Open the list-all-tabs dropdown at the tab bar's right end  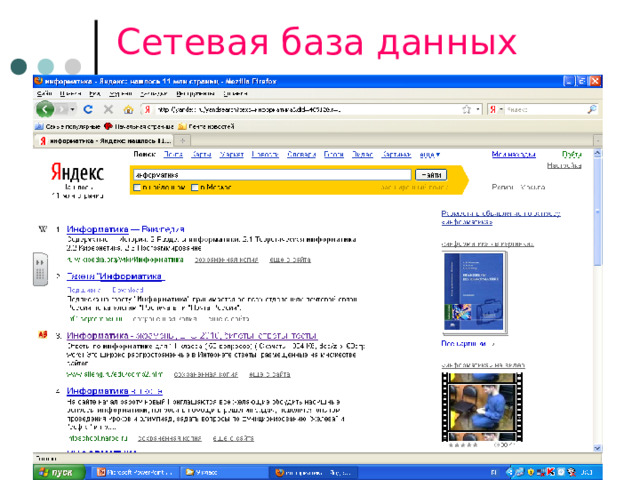click(x=598, y=141)
